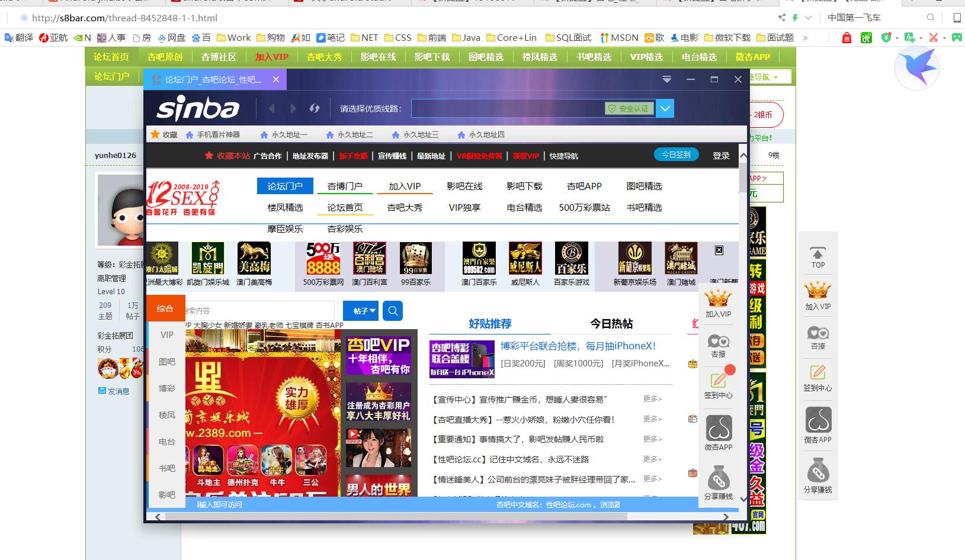Click the blue magnifier search button
This screenshot has width=965, height=560.
tap(393, 310)
